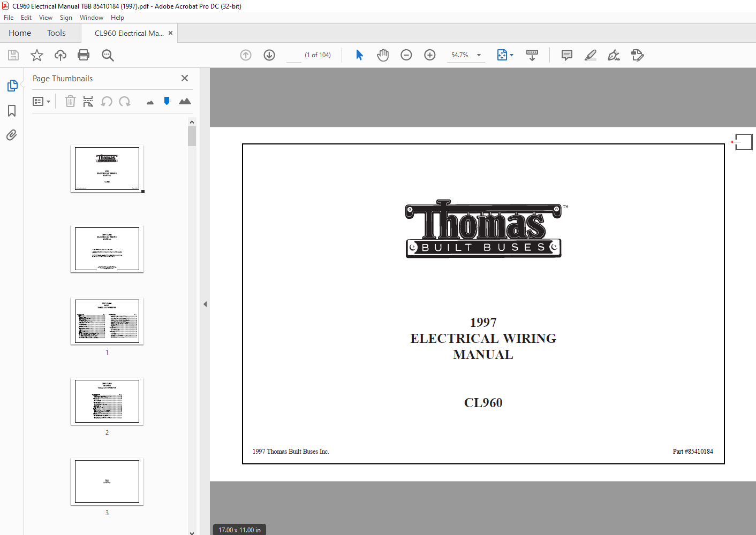Image resolution: width=756 pixels, height=535 pixels.
Task: Collapse the navigation pane arrow
Action: click(205, 304)
